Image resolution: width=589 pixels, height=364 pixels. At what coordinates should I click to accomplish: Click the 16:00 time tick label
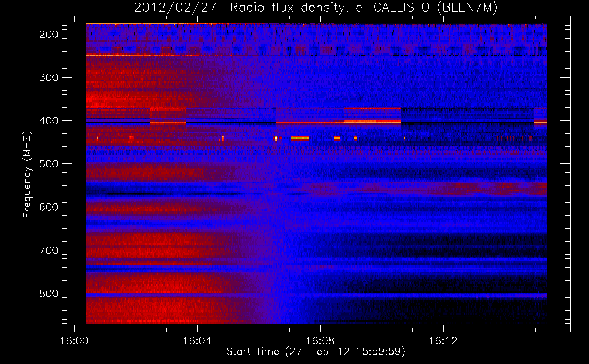coord(74,341)
